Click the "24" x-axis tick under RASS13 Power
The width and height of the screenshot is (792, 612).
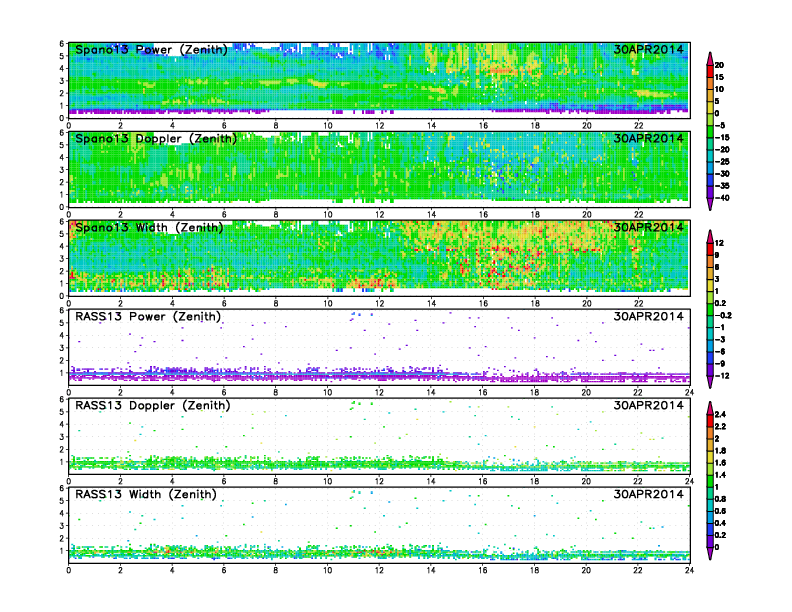click(689, 392)
